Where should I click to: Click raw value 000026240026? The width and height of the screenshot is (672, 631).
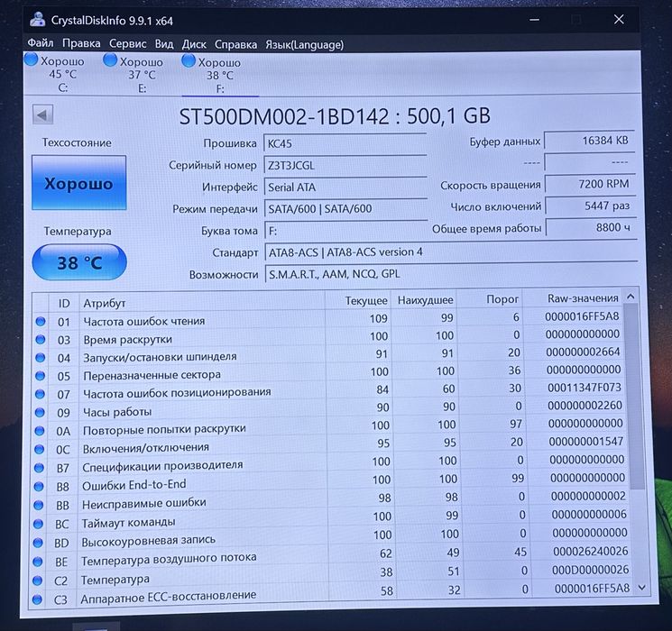coord(590,551)
